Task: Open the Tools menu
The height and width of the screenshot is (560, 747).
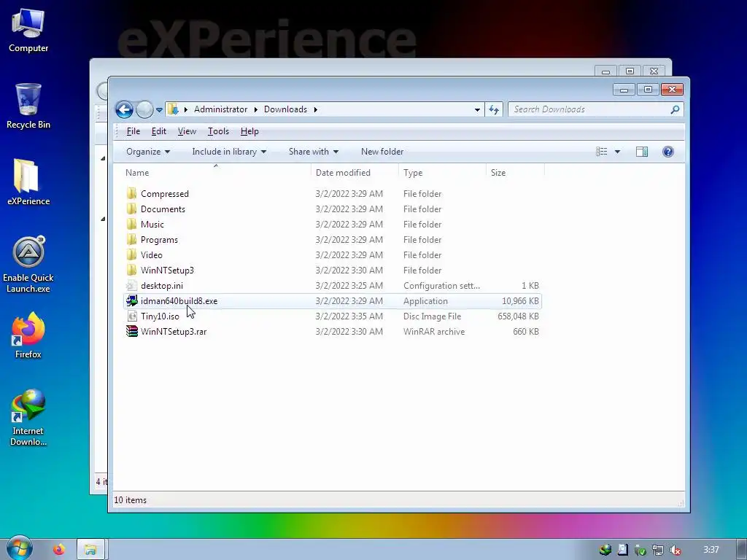Action: pos(218,131)
